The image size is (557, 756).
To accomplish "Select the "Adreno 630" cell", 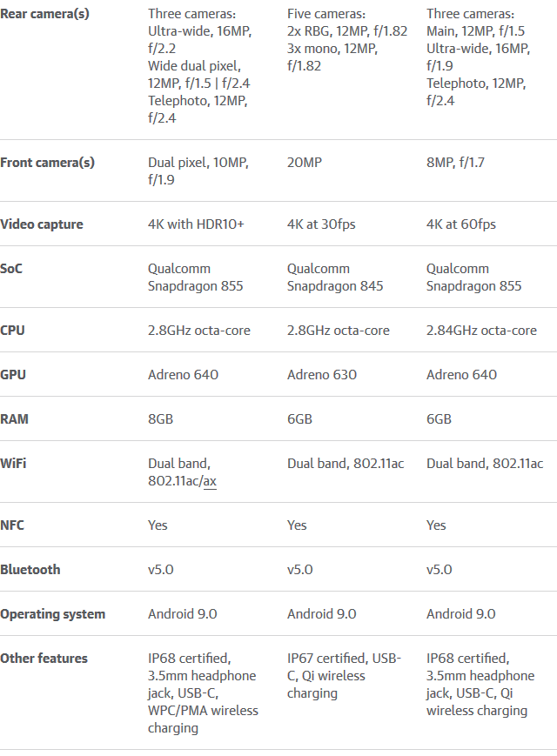I will pyautogui.click(x=322, y=375).
